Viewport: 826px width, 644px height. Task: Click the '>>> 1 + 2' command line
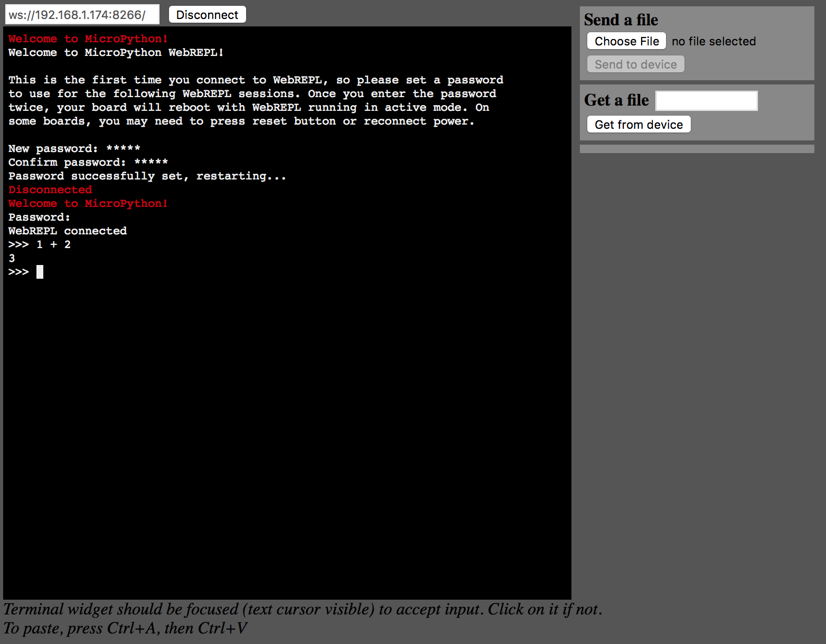coord(40,244)
